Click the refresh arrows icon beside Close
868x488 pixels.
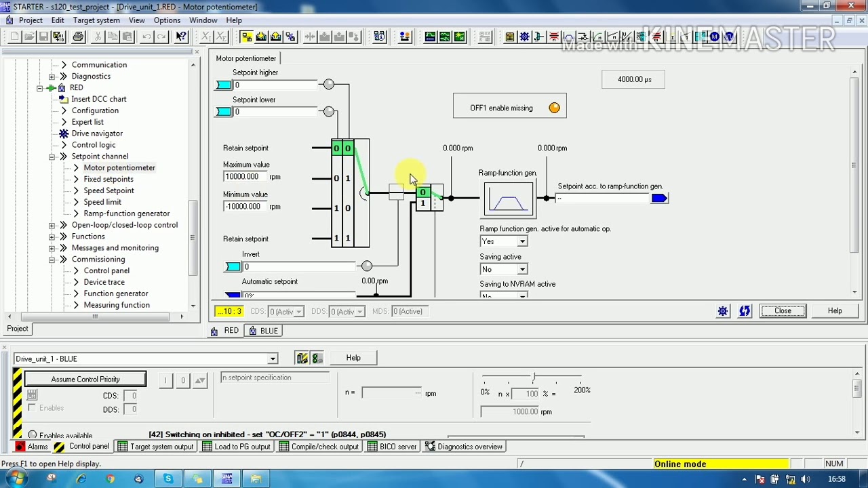tap(745, 311)
